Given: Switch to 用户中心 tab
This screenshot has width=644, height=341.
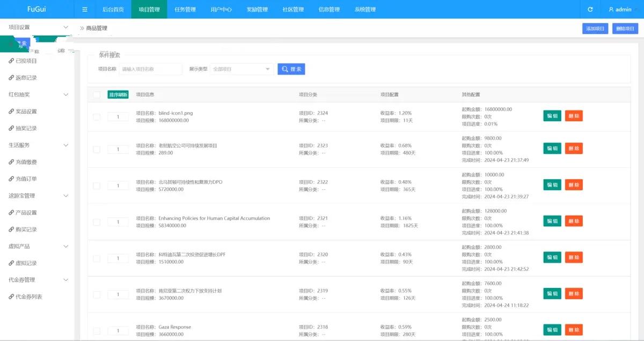Looking at the screenshot, I should coord(221,10).
